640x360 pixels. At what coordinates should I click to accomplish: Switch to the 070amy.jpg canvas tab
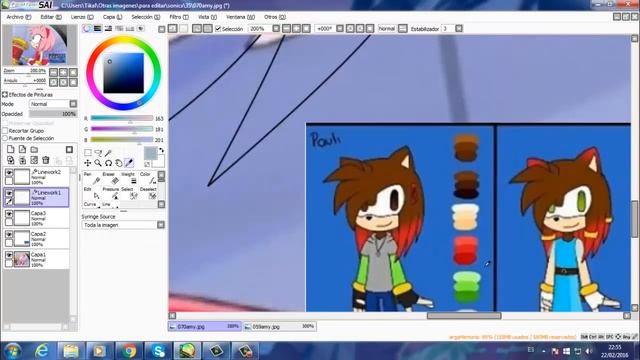205,327
